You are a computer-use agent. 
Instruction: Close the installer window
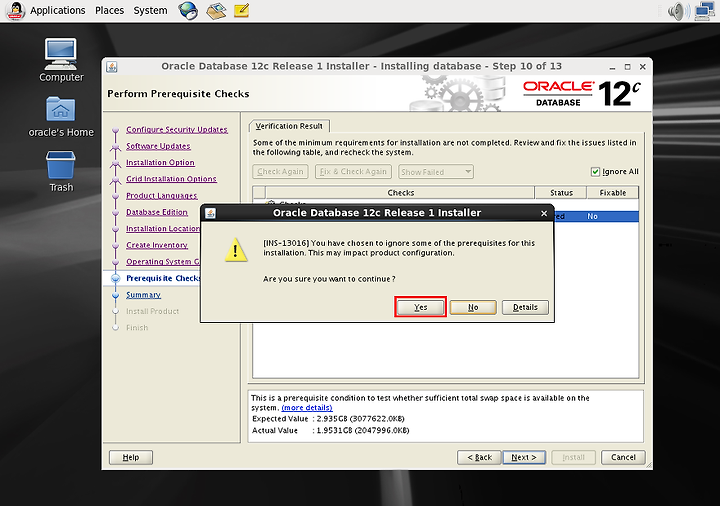(642, 67)
